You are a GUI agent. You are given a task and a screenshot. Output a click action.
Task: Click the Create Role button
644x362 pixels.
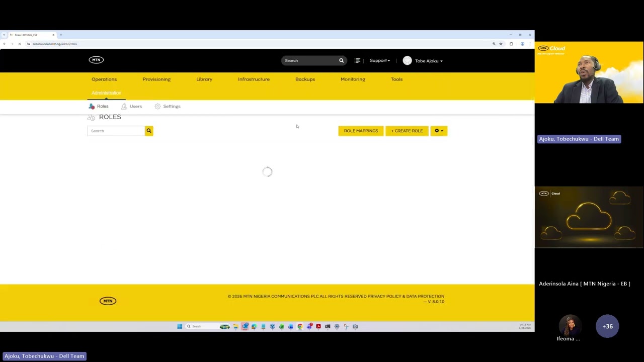[407, 131]
